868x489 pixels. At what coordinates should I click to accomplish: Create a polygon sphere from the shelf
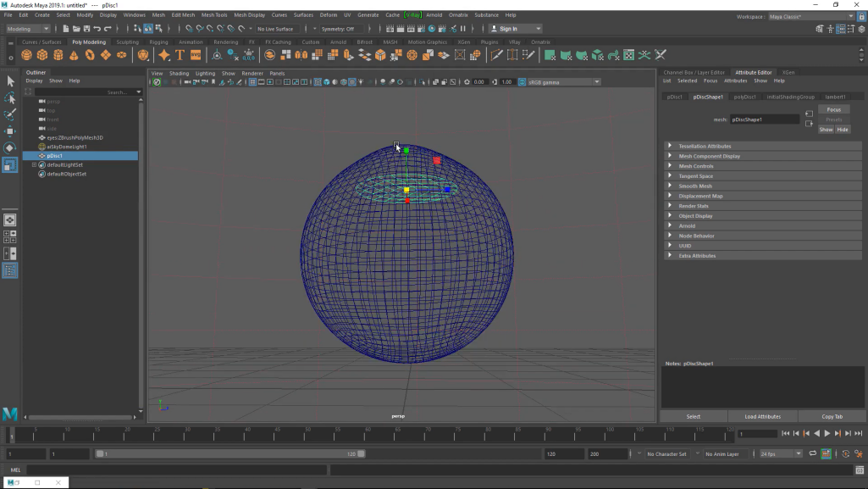[26, 55]
